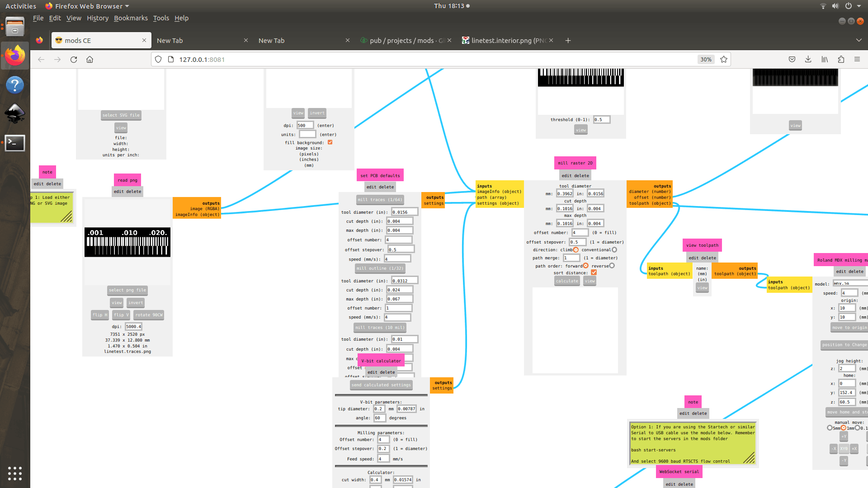Open the Bookmarks menu
Viewport: 868px width, 488px height.
point(131,18)
